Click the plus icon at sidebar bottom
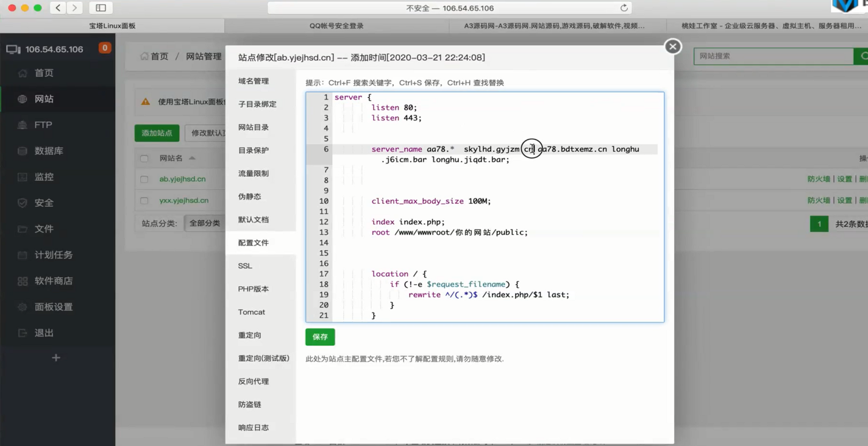Image resolution: width=868 pixels, height=446 pixels. click(x=56, y=358)
